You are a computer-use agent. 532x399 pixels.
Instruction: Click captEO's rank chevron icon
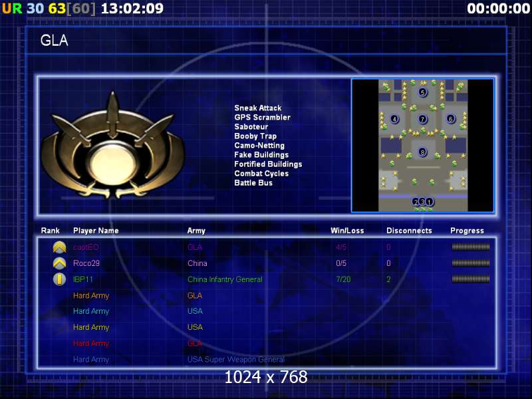click(59, 247)
